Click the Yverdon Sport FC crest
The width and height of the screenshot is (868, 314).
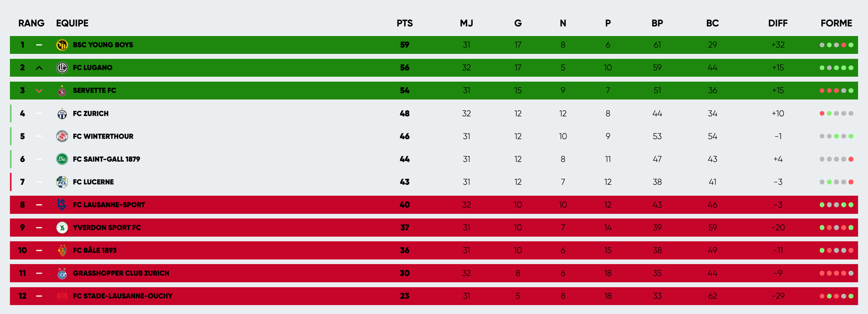[x=62, y=228]
